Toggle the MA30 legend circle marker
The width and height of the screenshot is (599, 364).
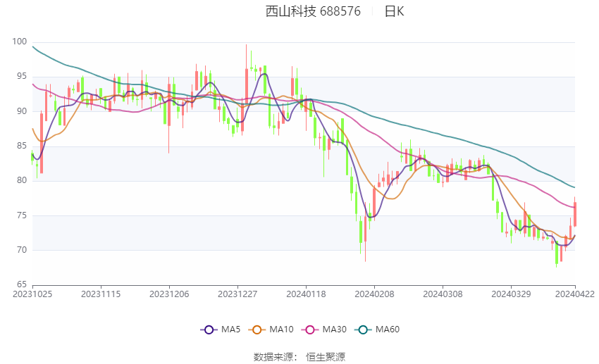(x=310, y=330)
